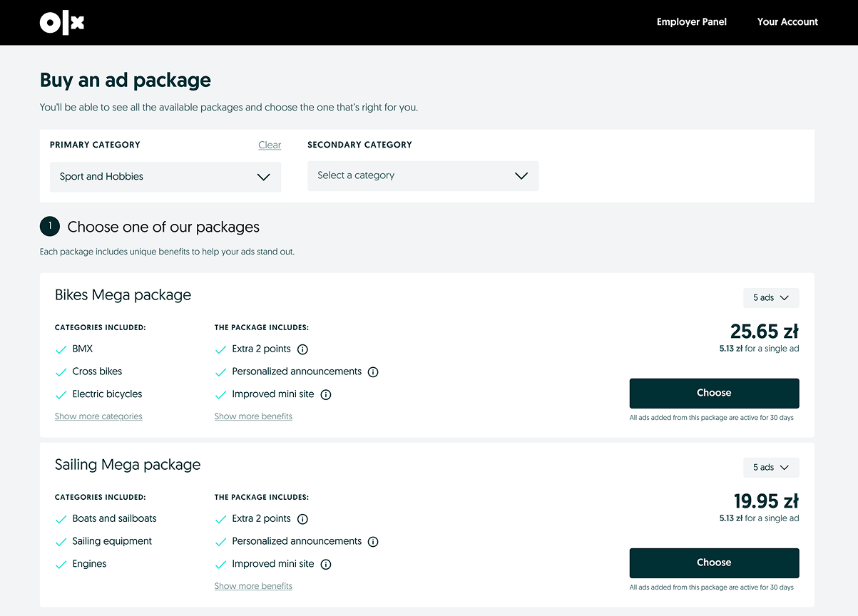
Task: Click Personalized announcements text in Bikes package
Action: pyautogui.click(x=297, y=371)
